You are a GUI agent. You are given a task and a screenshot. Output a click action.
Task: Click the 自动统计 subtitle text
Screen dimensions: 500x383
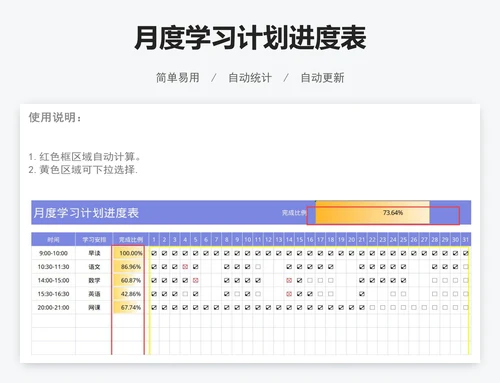coord(250,78)
